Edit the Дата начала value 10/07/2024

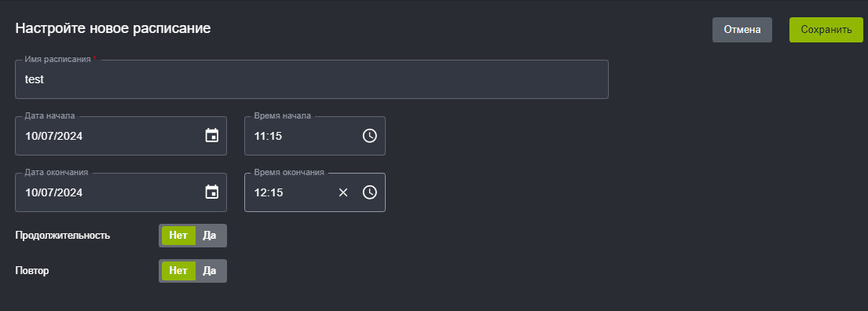(54, 136)
